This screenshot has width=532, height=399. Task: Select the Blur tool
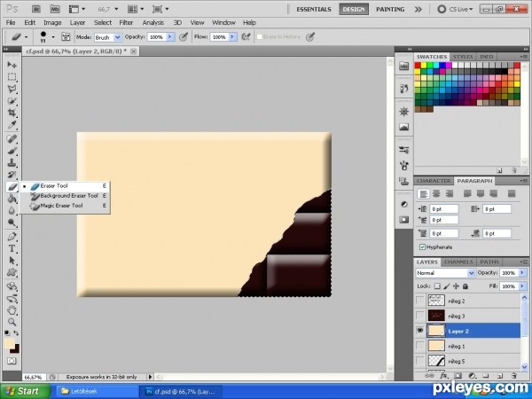tap(12, 211)
